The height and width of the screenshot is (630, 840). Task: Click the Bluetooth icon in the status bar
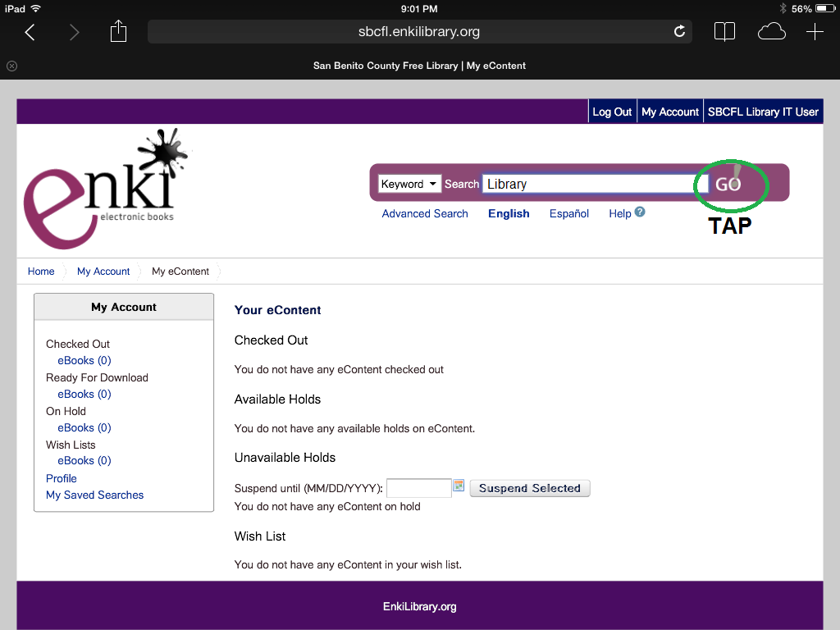[x=783, y=8]
